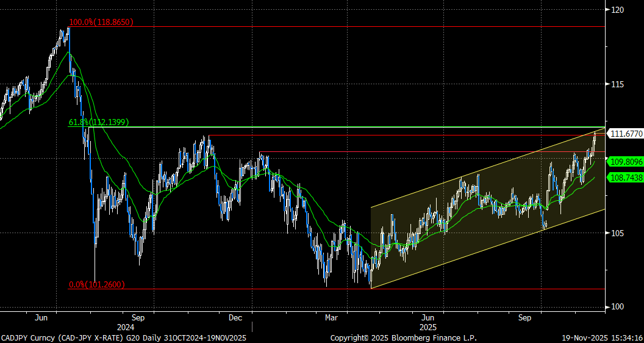Click the white horizontal line at 61.8% level
The width and height of the screenshot is (644, 343).
tap(342, 127)
